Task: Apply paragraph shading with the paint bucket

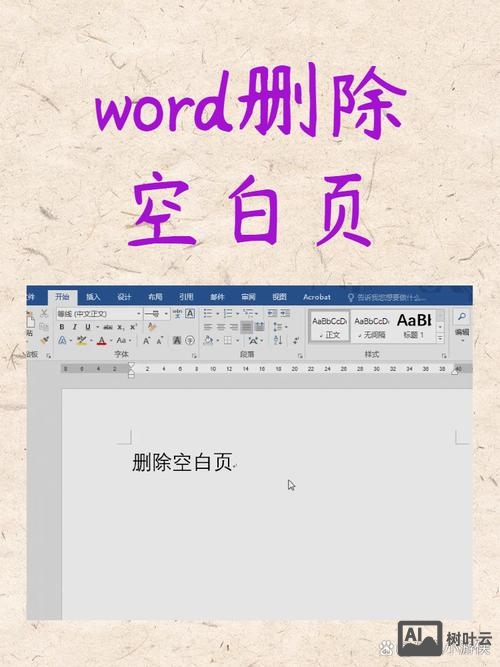Action: tap(208, 340)
